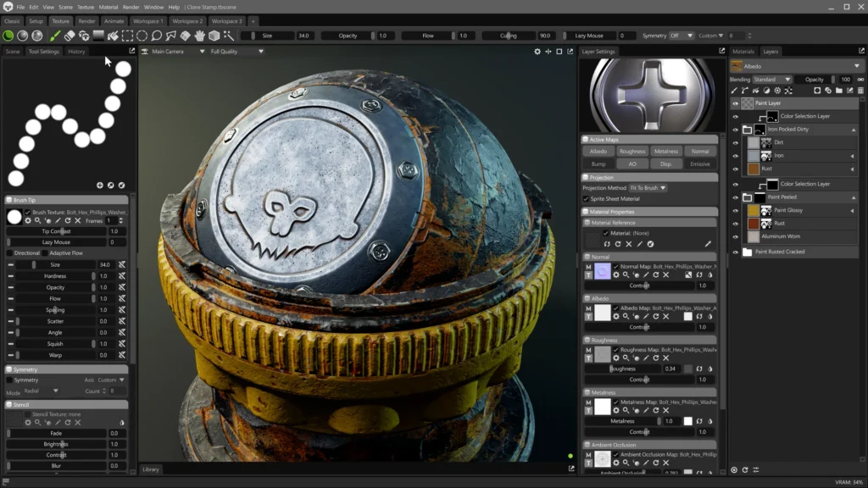Screen dimensions: 868x488
Task: Activate the hand pan tool
Action: point(200,36)
